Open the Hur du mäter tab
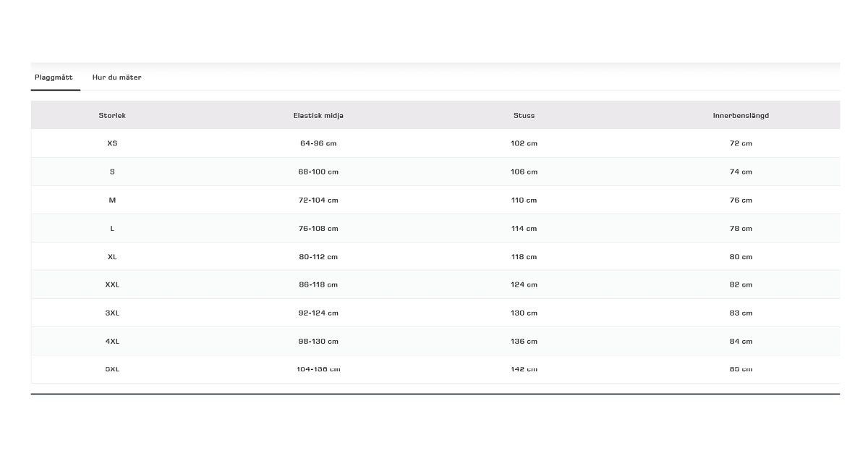The width and height of the screenshot is (868, 456). [x=116, y=77]
